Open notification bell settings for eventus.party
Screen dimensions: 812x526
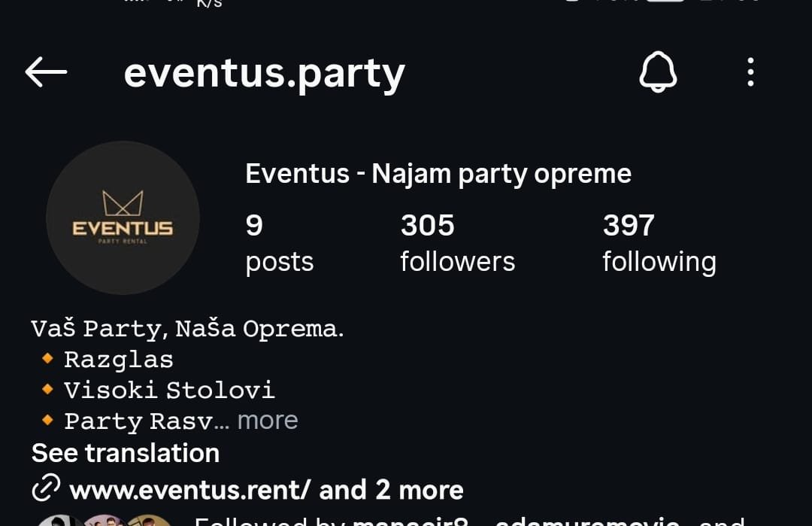click(658, 73)
